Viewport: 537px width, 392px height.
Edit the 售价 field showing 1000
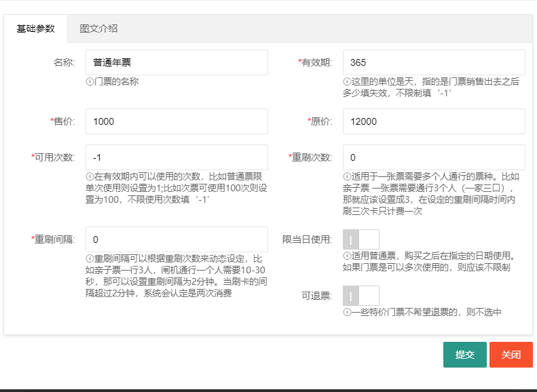(177, 121)
